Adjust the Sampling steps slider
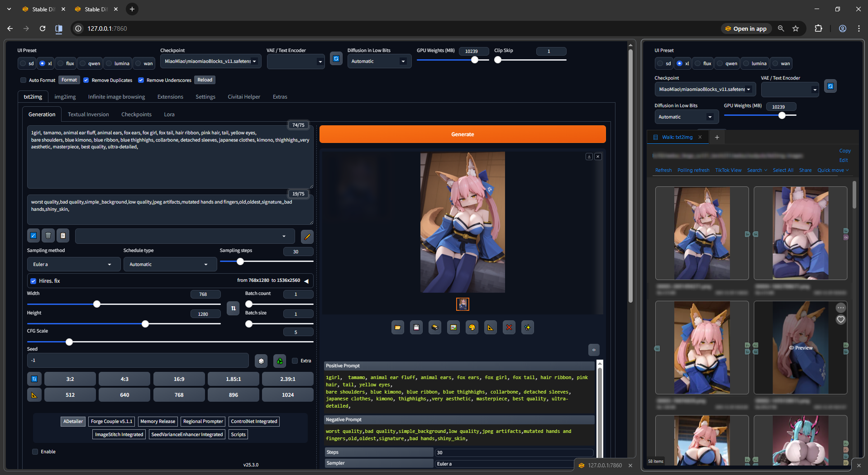Image resolution: width=868 pixels, height=475 pixels. tap(267, 261)
